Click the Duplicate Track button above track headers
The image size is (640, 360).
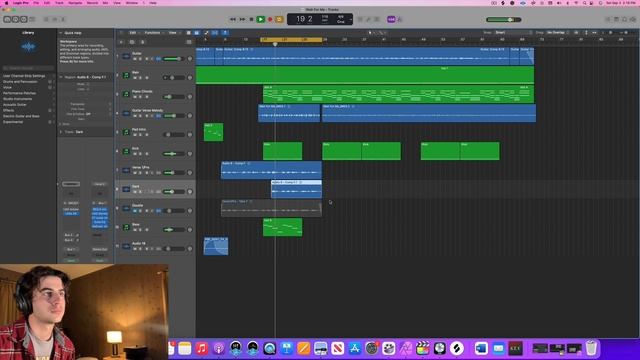pyautogui.click(x=132, y=42)
